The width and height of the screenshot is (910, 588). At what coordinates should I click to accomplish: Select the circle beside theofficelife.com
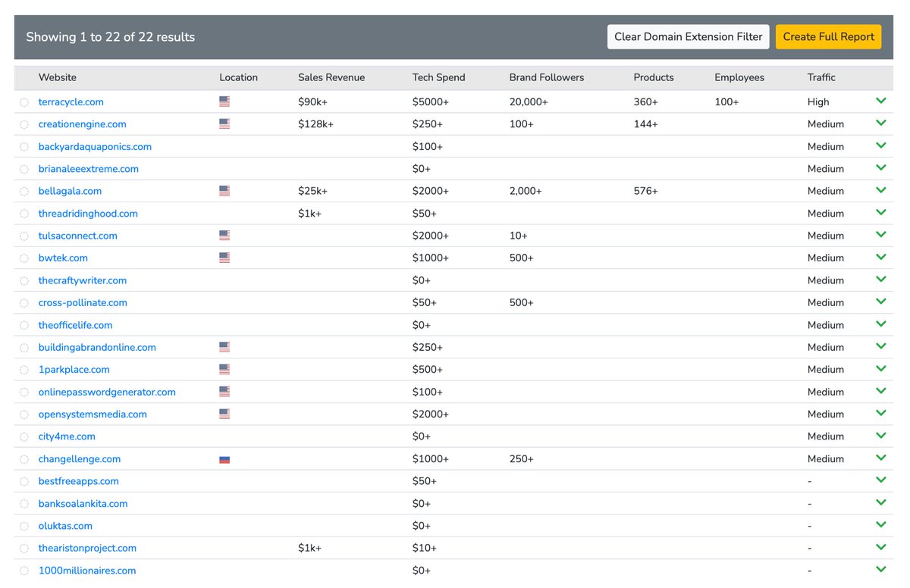click(x=24, y=326)
